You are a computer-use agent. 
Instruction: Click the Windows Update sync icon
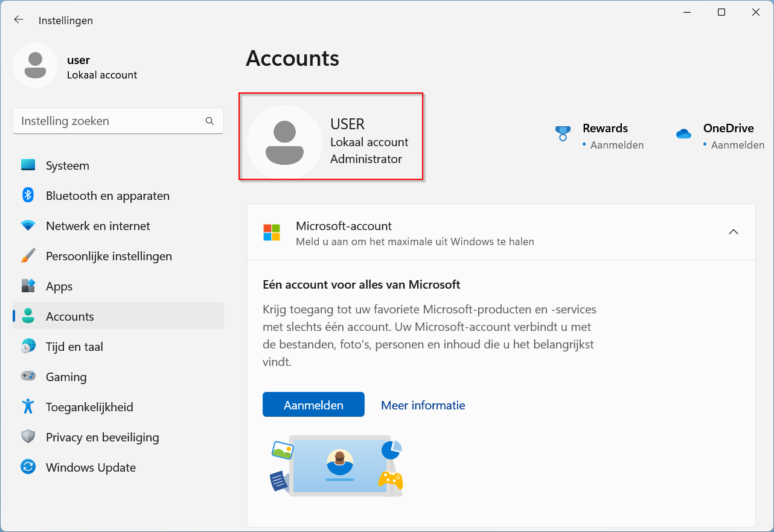click(28, 467)
